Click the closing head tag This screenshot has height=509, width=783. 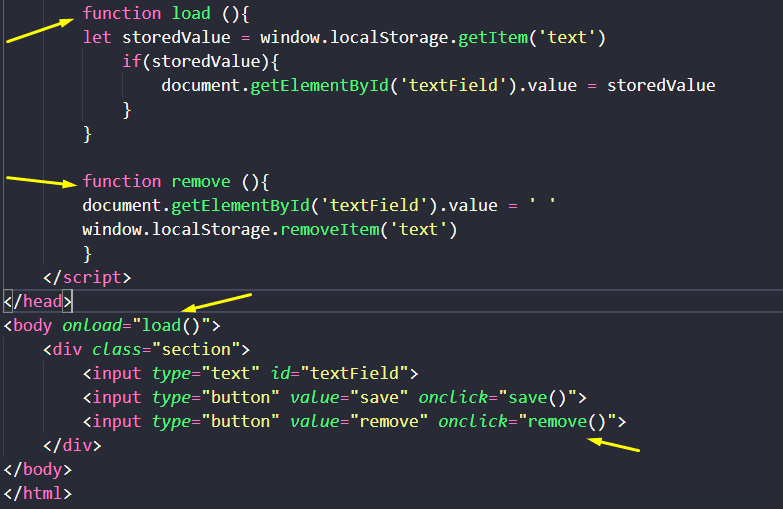pyautogui.click(x=38, y=301)
